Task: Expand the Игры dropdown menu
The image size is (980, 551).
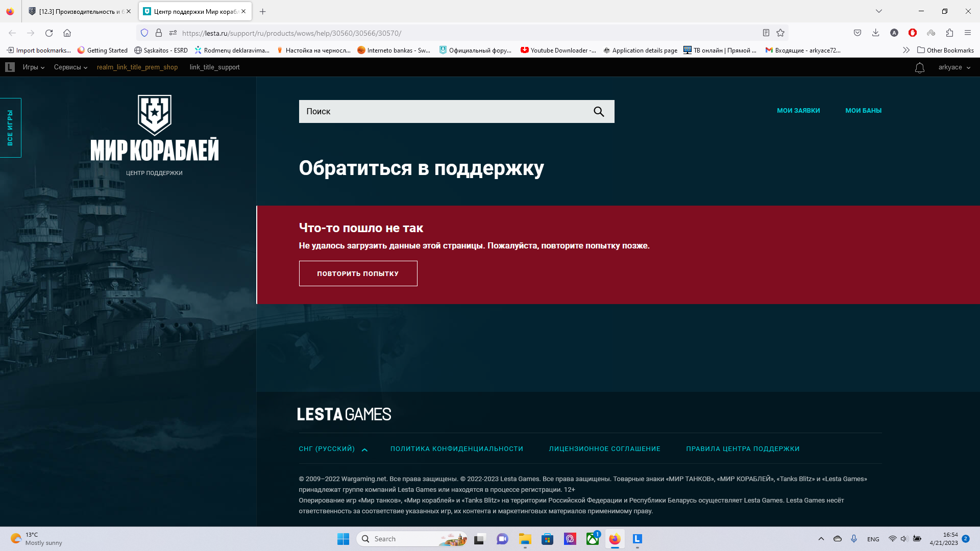Action: click(33, 67)
